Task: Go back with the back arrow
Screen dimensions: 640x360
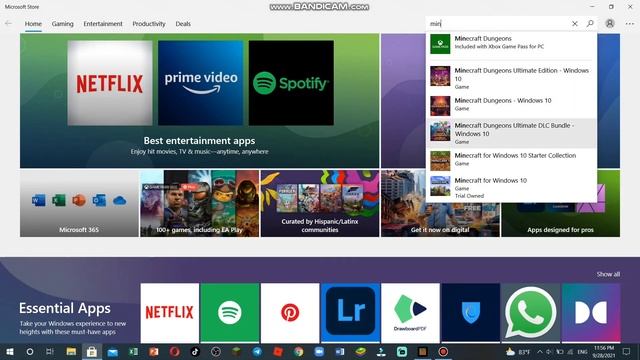Action: tap(8, 24)
